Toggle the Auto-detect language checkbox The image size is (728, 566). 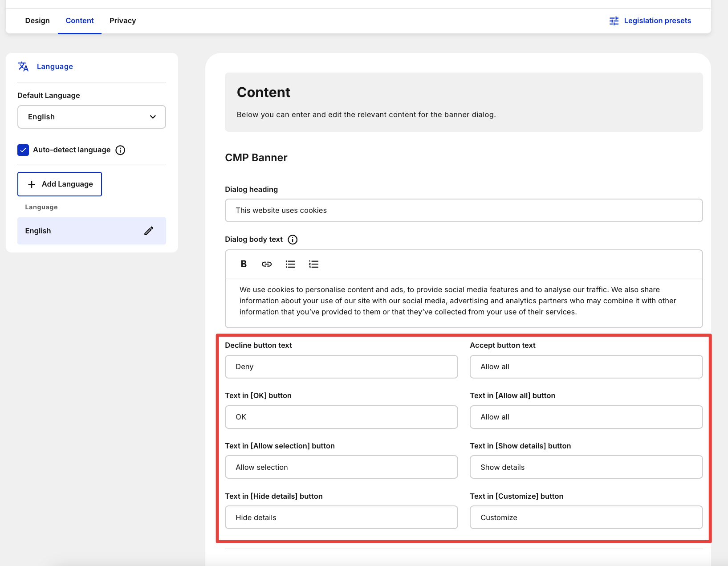[23, 150]
